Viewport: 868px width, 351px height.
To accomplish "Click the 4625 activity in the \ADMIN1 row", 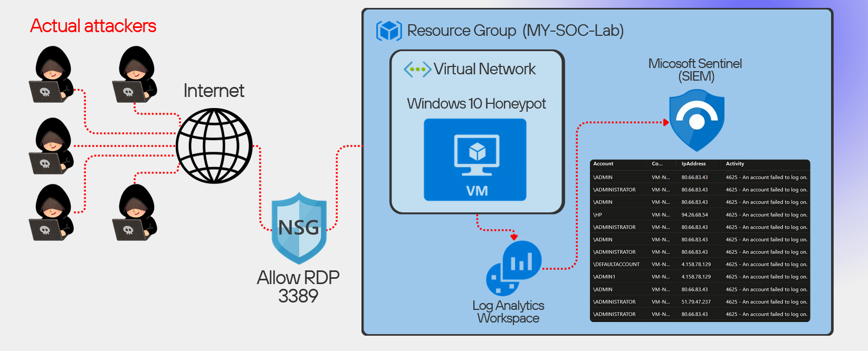I will tap(766, 277).
